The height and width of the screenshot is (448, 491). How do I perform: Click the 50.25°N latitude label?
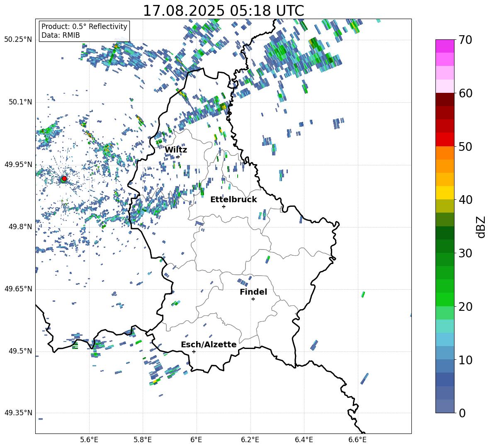[18, 40]
